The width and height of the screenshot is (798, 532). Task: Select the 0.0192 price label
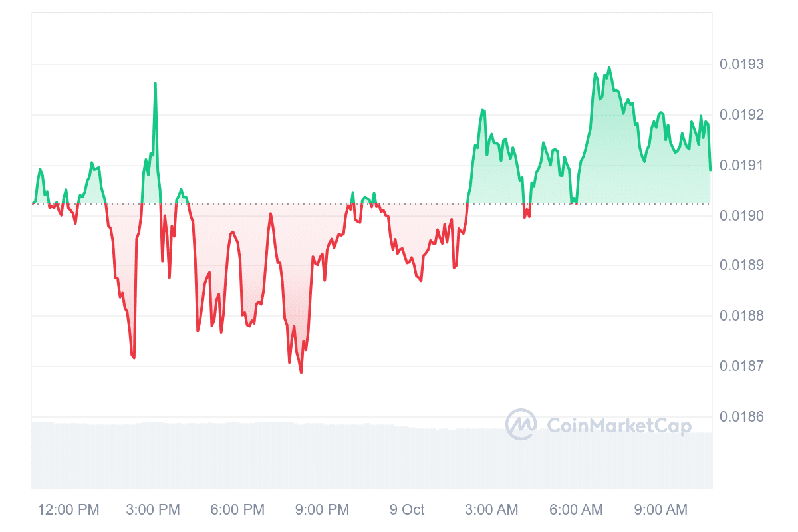tap(741, 115)
